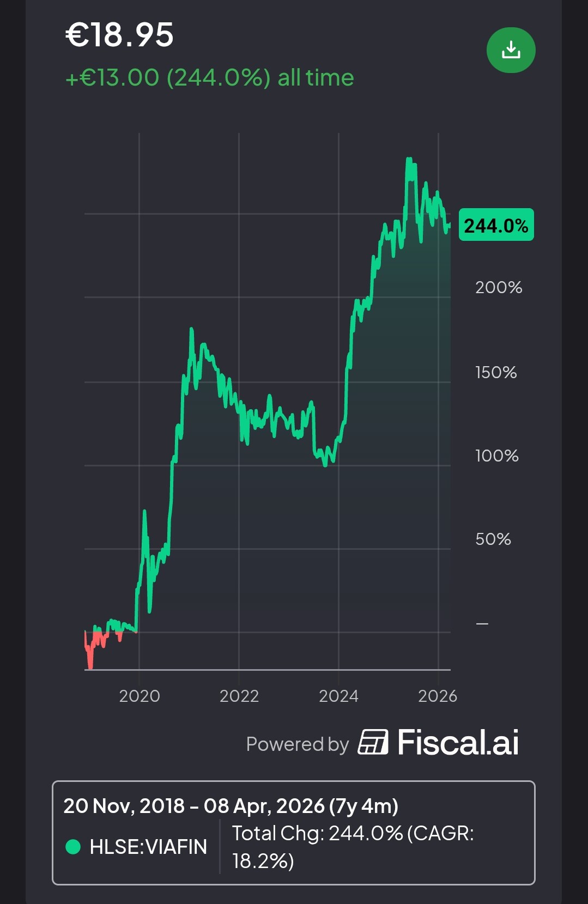This screenshot has width=588, height=904.
Task: Click the 2026 x-axis label
Action: [x=438, y=696]
